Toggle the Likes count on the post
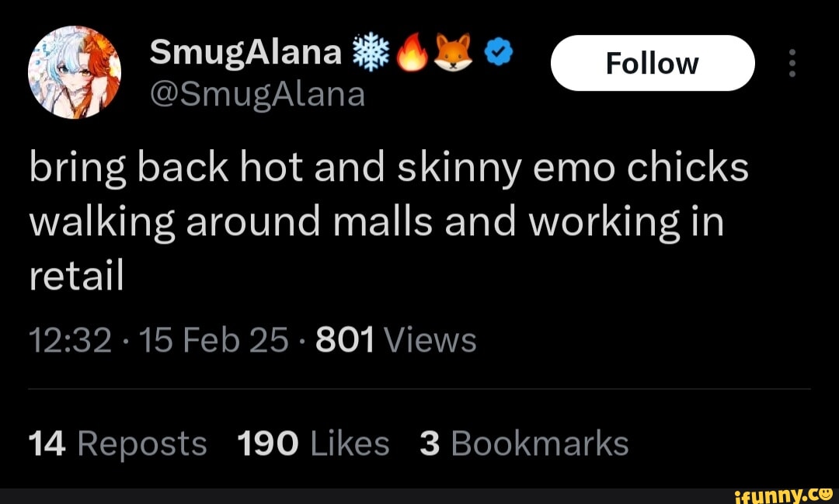Screen dimensions: 839x504 [314, 443]
